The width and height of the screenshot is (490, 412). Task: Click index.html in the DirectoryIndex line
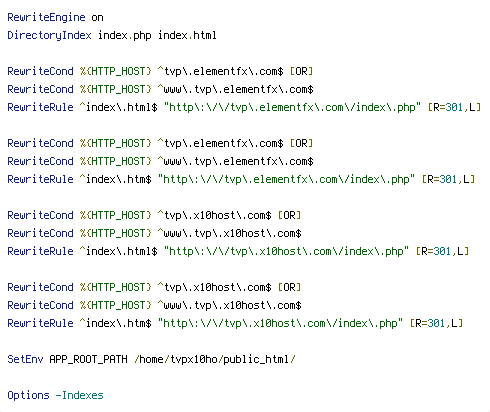point(187,35)
